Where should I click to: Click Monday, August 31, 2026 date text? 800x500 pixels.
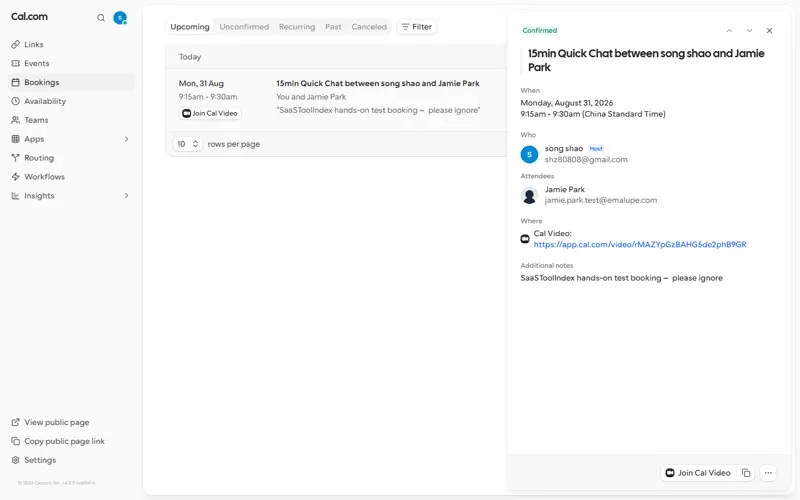pos(567,103)
